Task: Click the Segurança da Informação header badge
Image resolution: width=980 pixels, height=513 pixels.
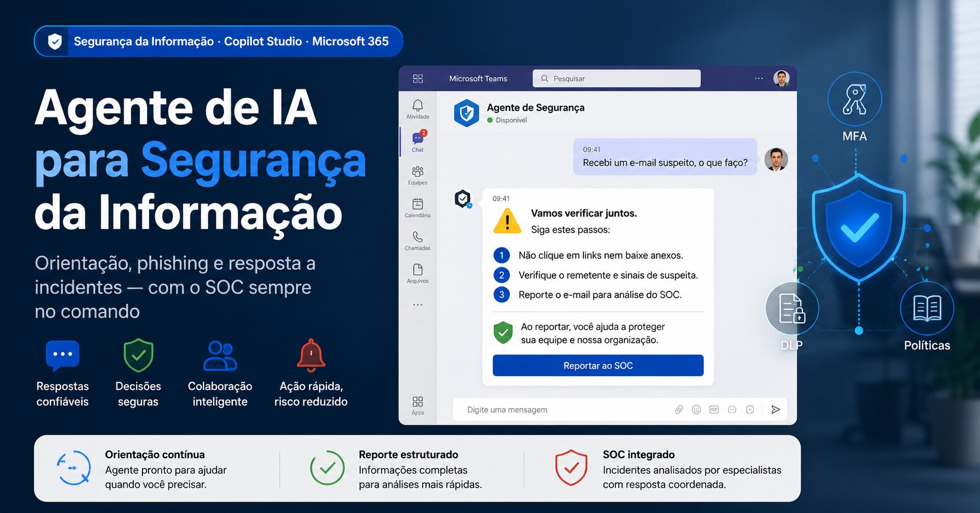Action: pyautogui.click(x=219, y=41)
